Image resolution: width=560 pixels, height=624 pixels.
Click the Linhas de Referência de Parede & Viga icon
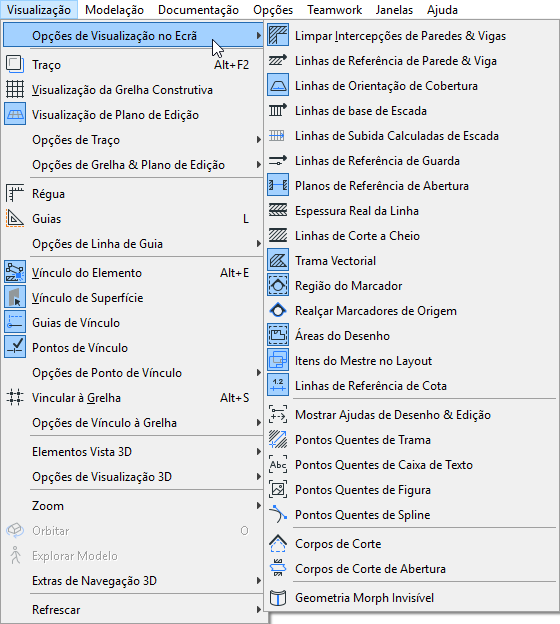point(278,61)
